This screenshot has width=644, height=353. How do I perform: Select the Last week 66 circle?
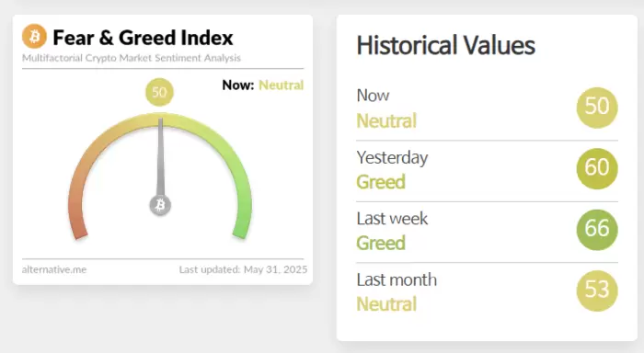(597, 230)
